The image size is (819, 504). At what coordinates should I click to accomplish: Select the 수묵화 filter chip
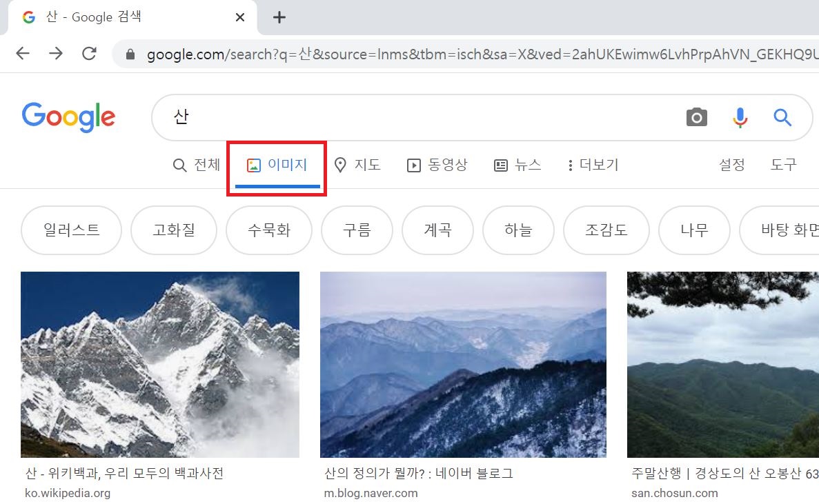[269, 230]
